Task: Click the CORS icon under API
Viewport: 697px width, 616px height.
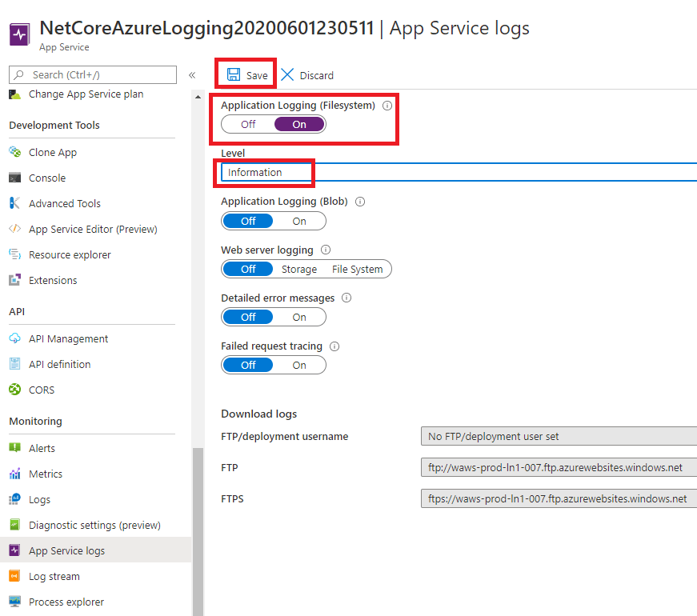Action: coord(15,390)
